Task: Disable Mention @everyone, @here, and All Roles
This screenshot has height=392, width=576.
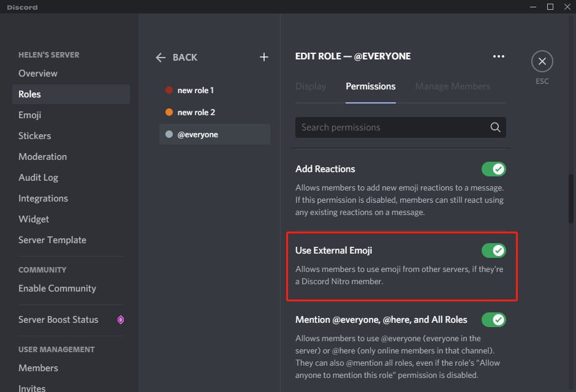Action: (x=493, y=319)
